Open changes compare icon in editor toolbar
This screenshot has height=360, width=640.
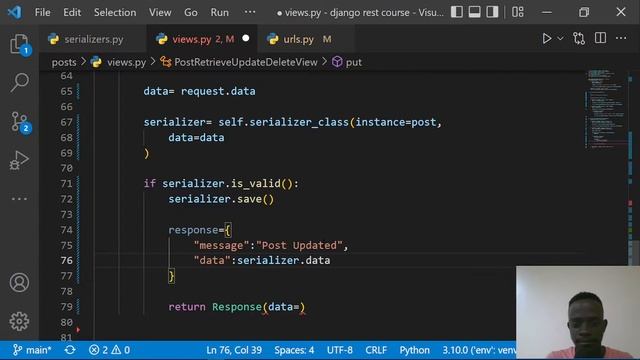(579, 38)
